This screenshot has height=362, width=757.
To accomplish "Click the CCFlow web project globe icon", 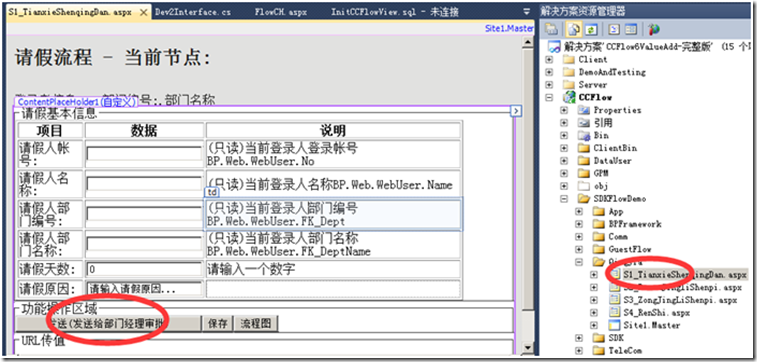I will coord(570,97).
